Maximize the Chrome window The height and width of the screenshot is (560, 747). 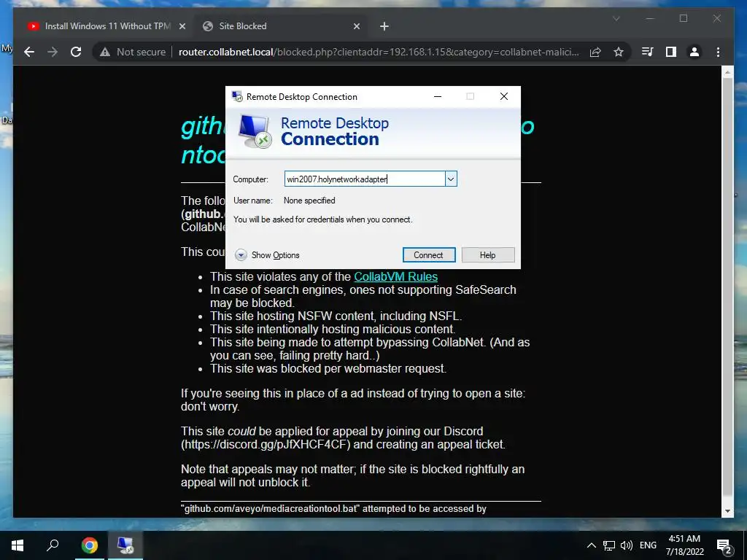click(x=683, y=18)
